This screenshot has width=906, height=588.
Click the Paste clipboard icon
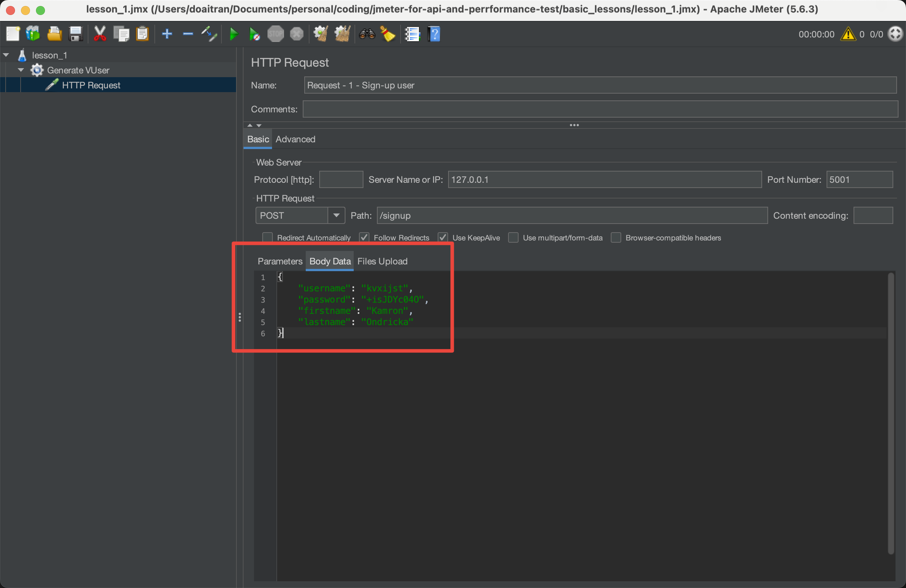point(142,34)
